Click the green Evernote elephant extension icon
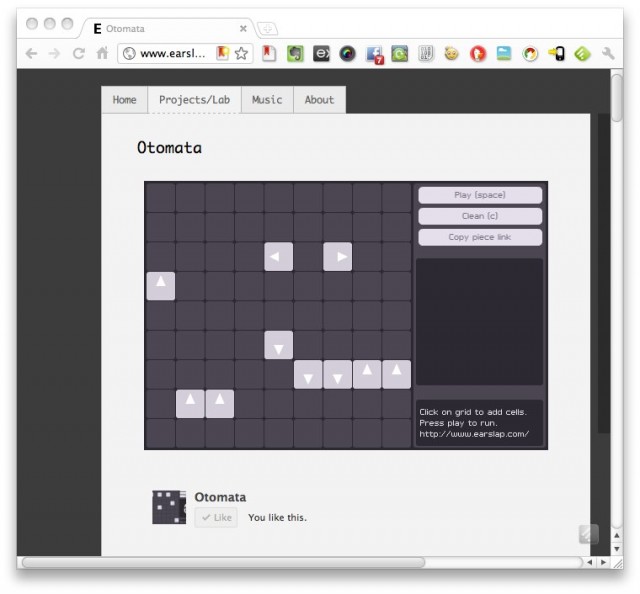 [295, 54]
